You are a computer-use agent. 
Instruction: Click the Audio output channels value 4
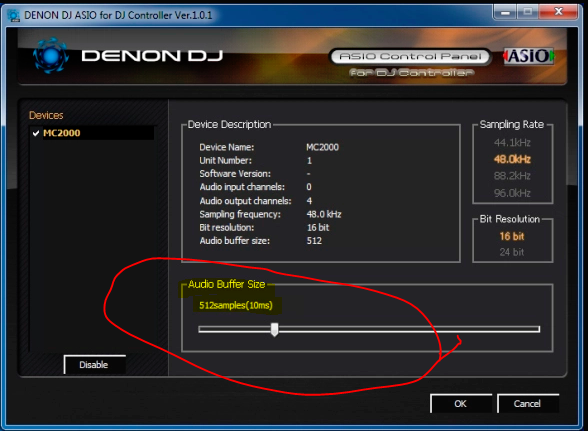309,201
